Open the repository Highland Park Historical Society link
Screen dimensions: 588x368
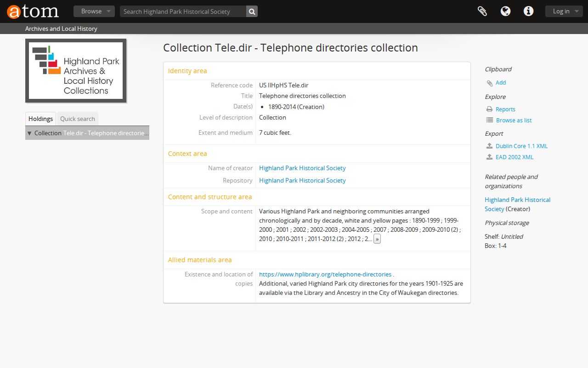pyautogui.click(x=302, y=181)
